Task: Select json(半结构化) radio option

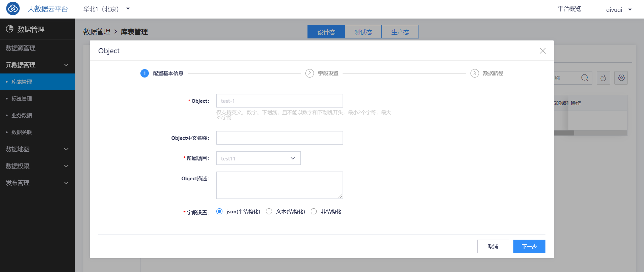Action: click(x=219, y=211)
